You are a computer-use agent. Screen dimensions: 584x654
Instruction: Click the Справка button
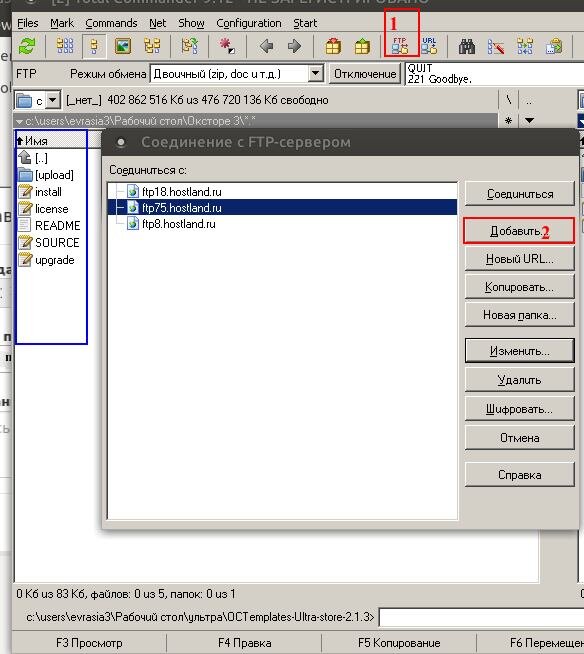520,475
